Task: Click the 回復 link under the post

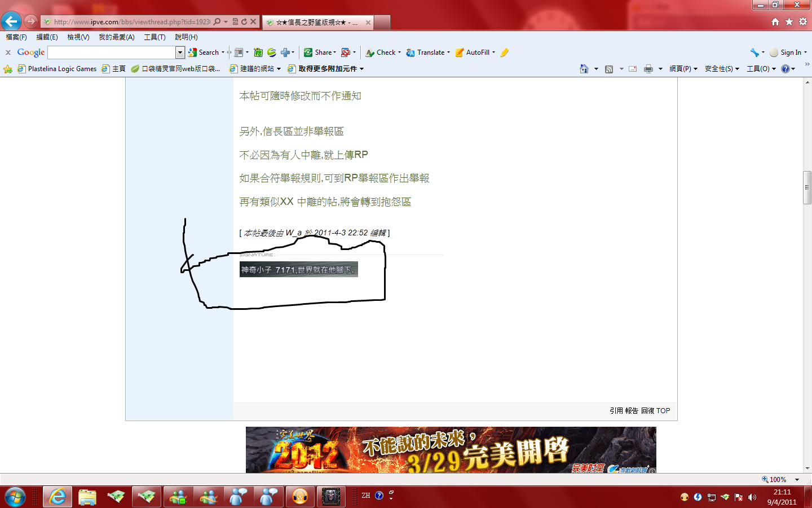Action: (647, 411)
